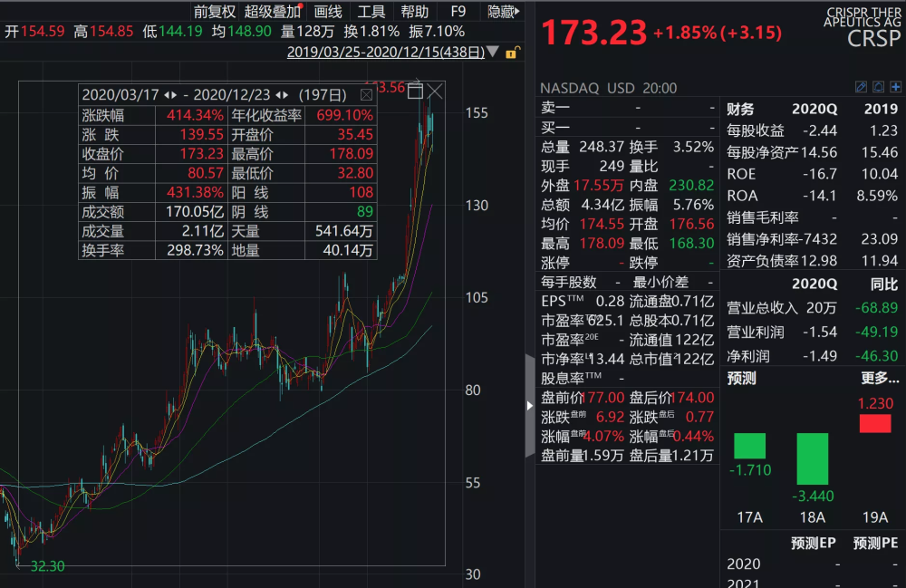Click the CRSP ticker symbol
The height and width of the screenshot is (588, 906).
click(873, 39)
